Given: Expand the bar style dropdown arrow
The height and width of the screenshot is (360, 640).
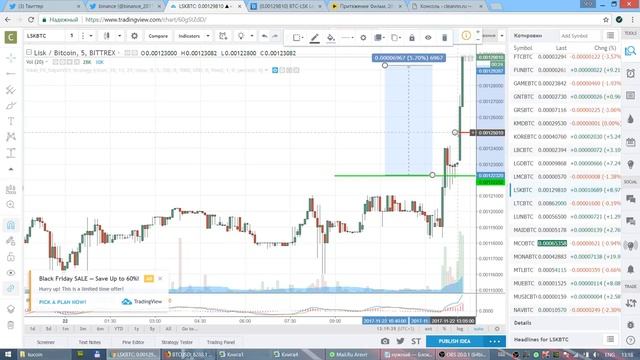Looking at the screenshot, I should tap(119, 36).
